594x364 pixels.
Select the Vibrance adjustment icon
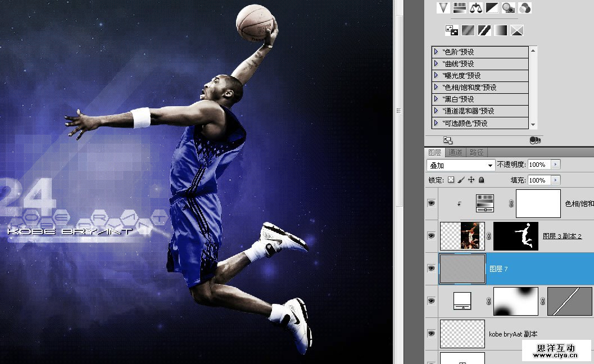(443, 8)
